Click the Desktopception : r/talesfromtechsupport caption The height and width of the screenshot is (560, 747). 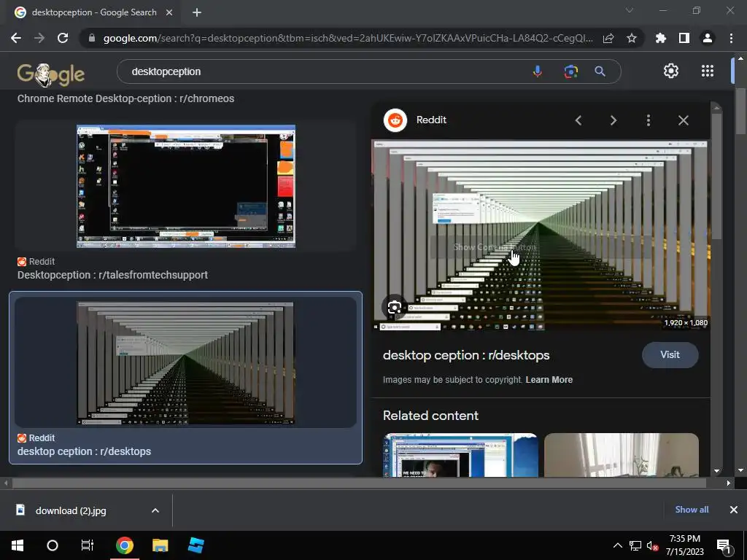(x=112, y=275)
